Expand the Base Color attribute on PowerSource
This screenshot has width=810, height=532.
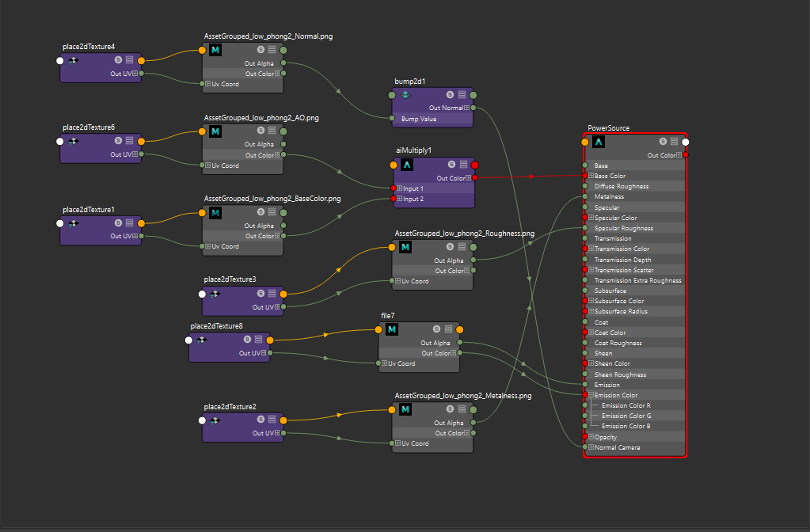[591, 176]
